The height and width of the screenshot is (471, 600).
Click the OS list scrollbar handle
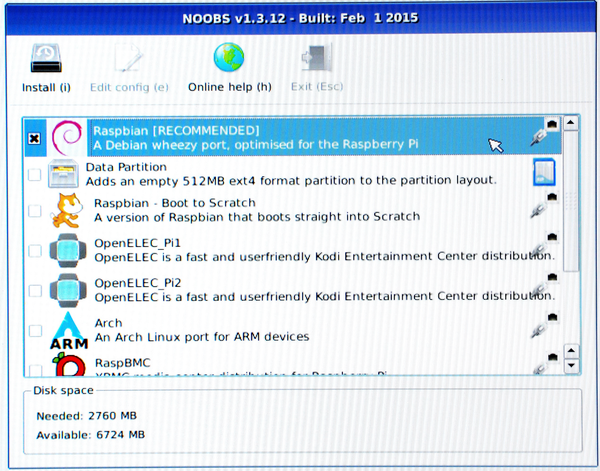(x=571, y=200)
